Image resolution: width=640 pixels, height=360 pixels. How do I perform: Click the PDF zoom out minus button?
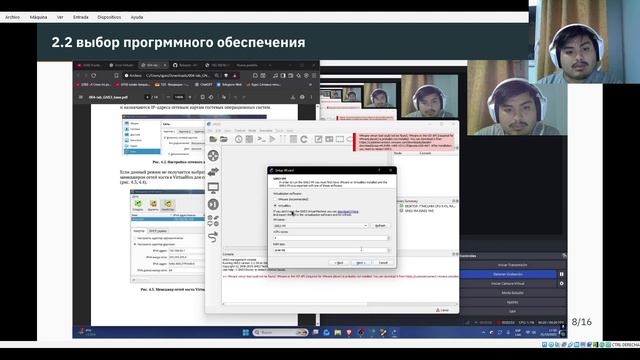pos(168,97)
